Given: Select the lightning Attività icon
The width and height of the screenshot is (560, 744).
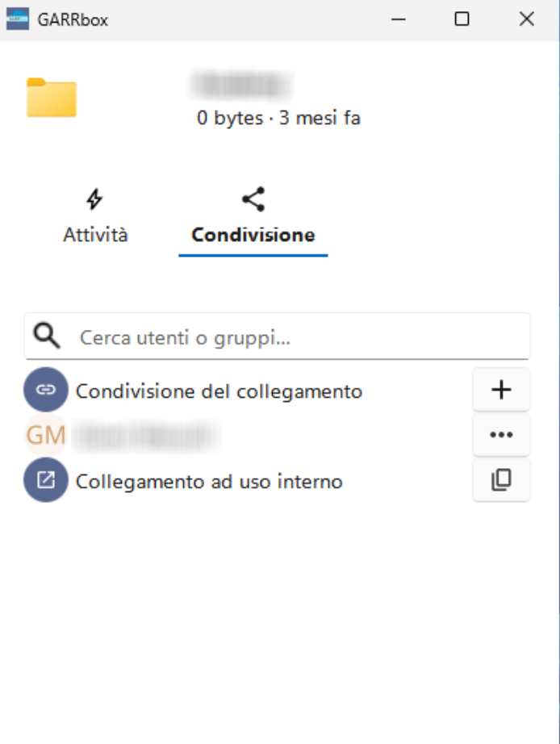Looking at the screenshot, I should click(x=95, y=198).
